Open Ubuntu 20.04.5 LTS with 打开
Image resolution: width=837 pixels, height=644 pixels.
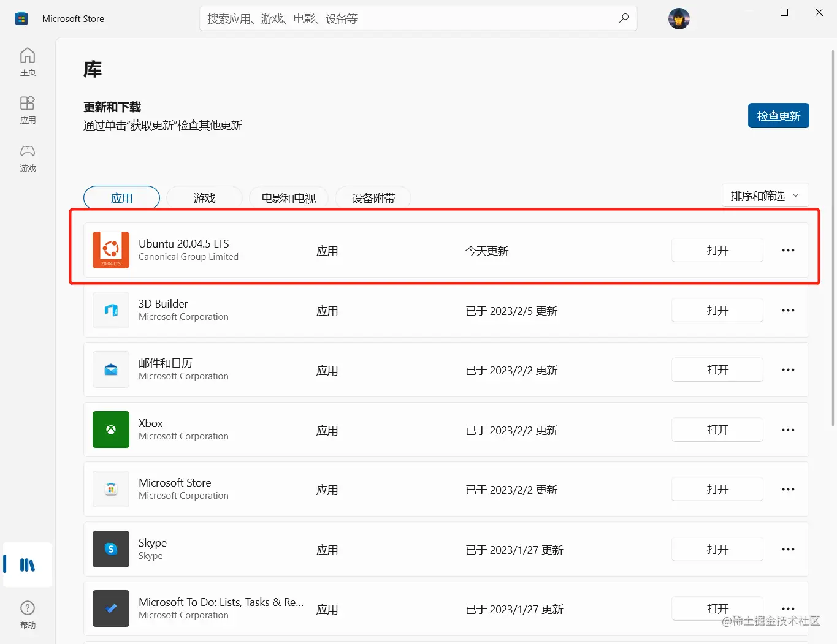click(x=717, y=250)
